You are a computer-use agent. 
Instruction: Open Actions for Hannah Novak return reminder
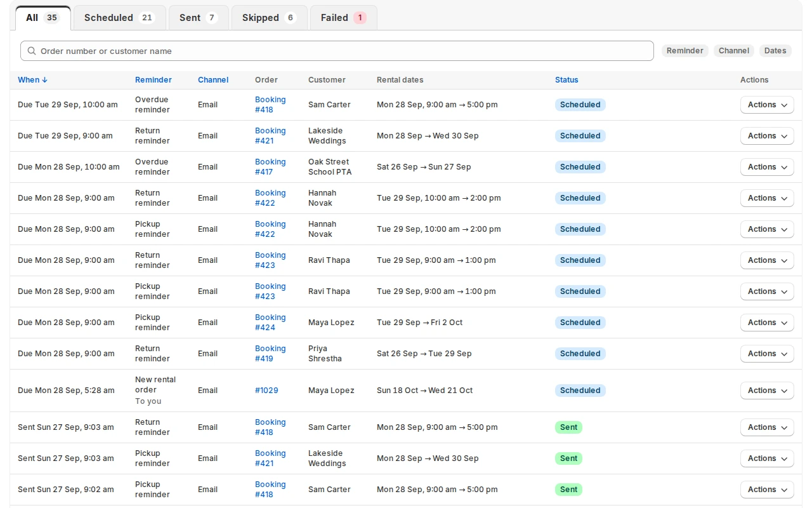pyautogui.click(x=767, y=198)
